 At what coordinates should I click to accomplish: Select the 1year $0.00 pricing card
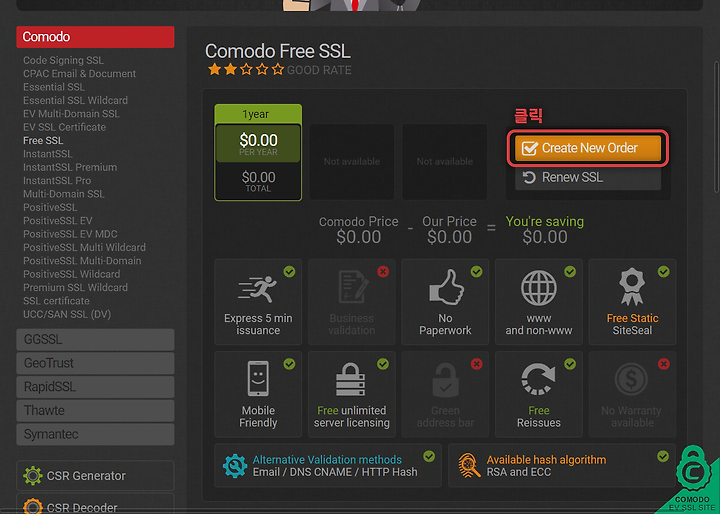[x=258, y=153]
